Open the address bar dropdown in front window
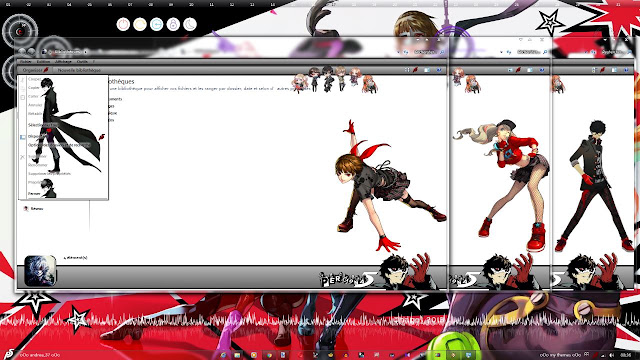The width and height of the screenshot is (640, 360). (x=398, y=52)
